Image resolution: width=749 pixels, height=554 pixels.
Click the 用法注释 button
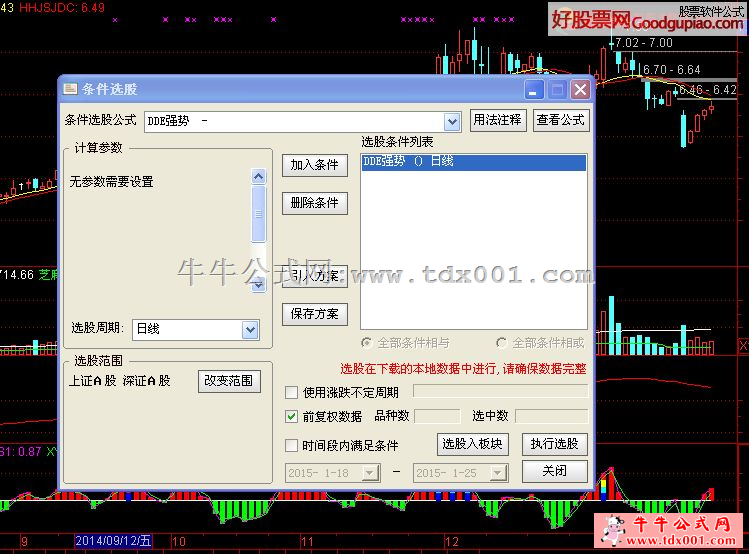click(x=498, y=120)
